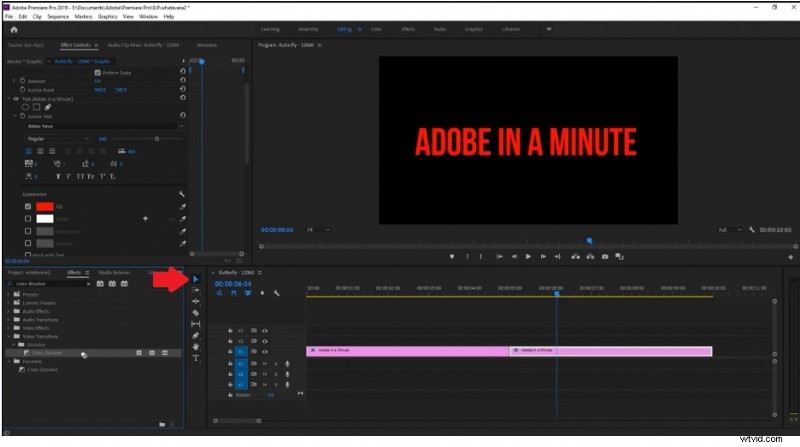
Task: Enable Stroke checkbox in Appearance
Action: (28, 218)
